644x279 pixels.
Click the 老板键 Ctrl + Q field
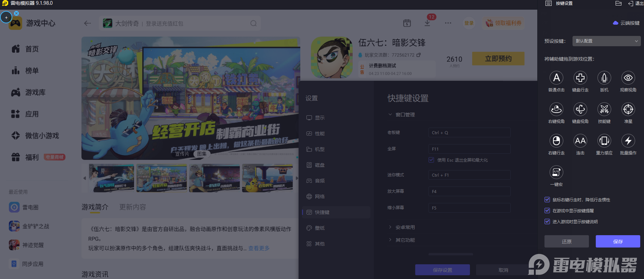[x=469, y=132]
